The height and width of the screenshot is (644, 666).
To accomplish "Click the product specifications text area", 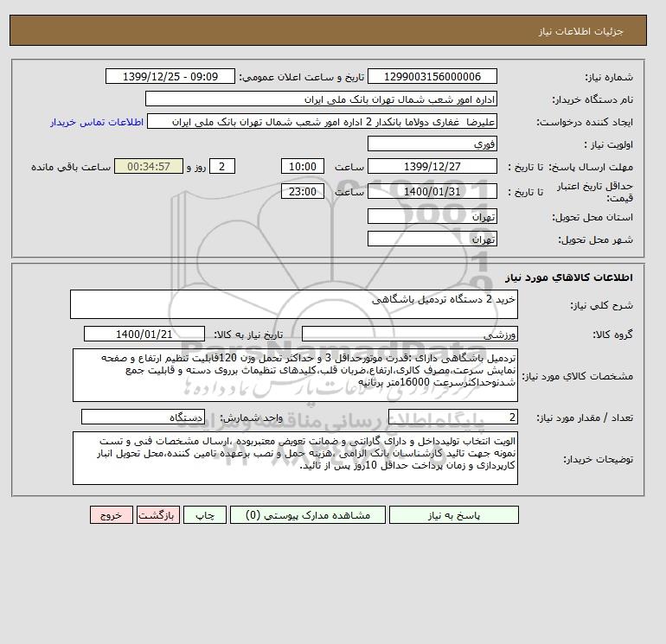I will tap(295, 375).
